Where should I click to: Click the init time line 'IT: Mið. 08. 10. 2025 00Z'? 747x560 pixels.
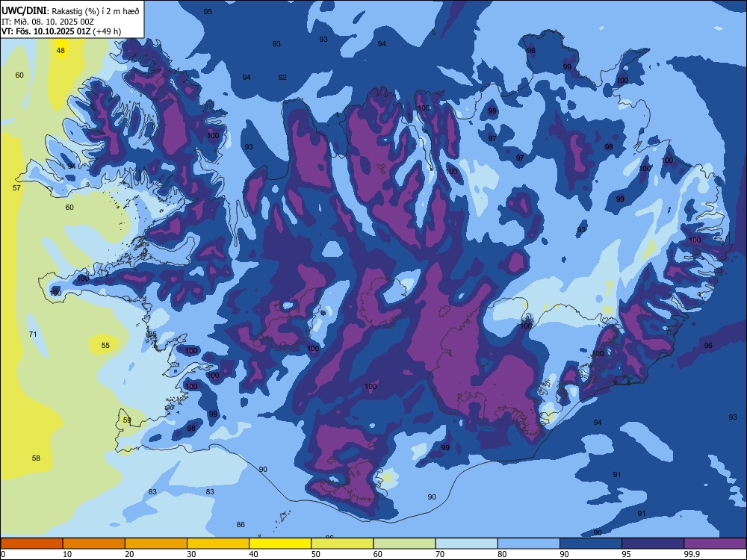tap(48, 22)
